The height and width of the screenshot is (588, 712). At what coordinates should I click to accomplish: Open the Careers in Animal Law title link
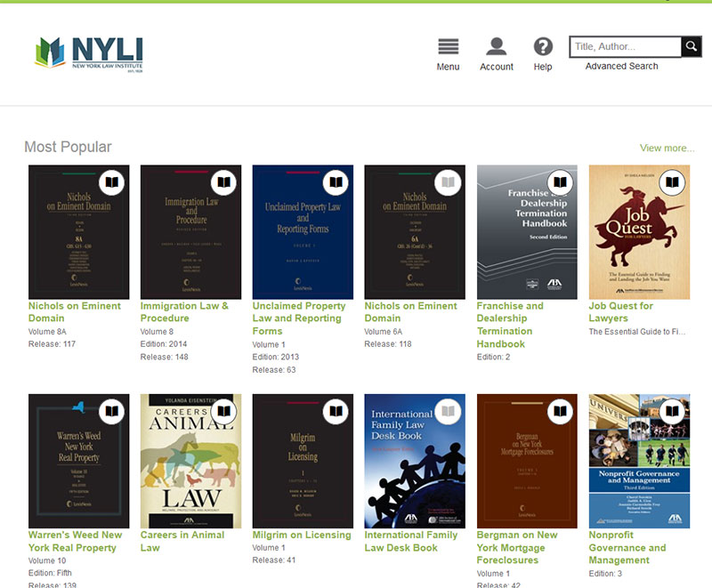(x=182, y=541)
